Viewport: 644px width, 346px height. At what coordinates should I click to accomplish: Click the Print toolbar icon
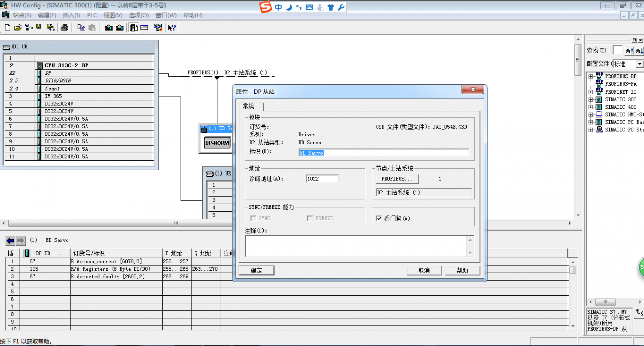click(64, 27)
